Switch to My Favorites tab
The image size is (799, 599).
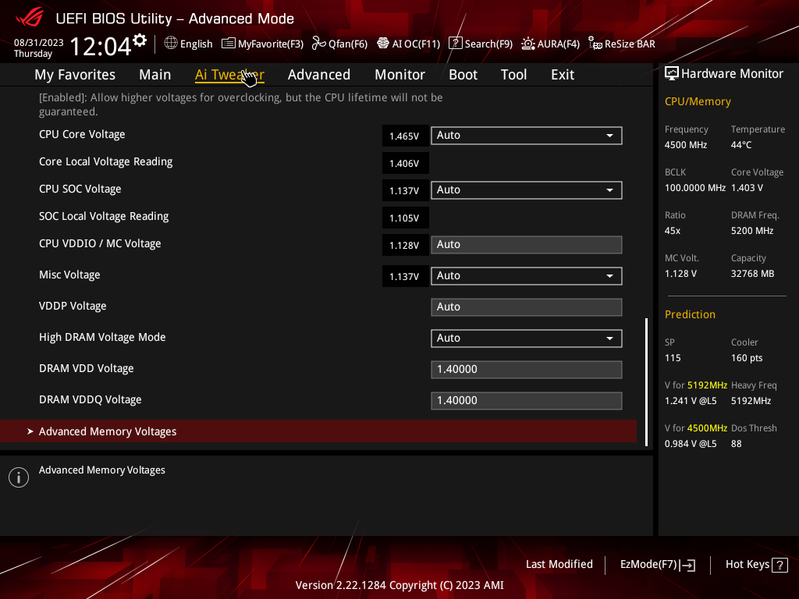[75, 75]
